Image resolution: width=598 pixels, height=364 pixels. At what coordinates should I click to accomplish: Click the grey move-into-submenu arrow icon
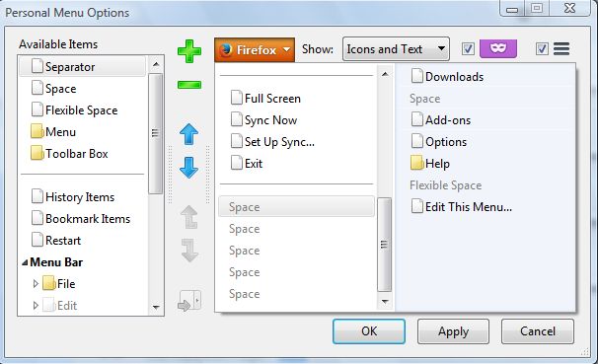(x=189, y=301)
